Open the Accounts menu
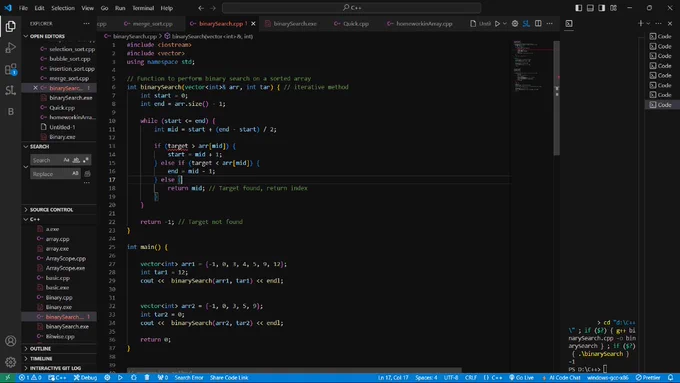This screenshot has width=680, height=383. point(10,341)
